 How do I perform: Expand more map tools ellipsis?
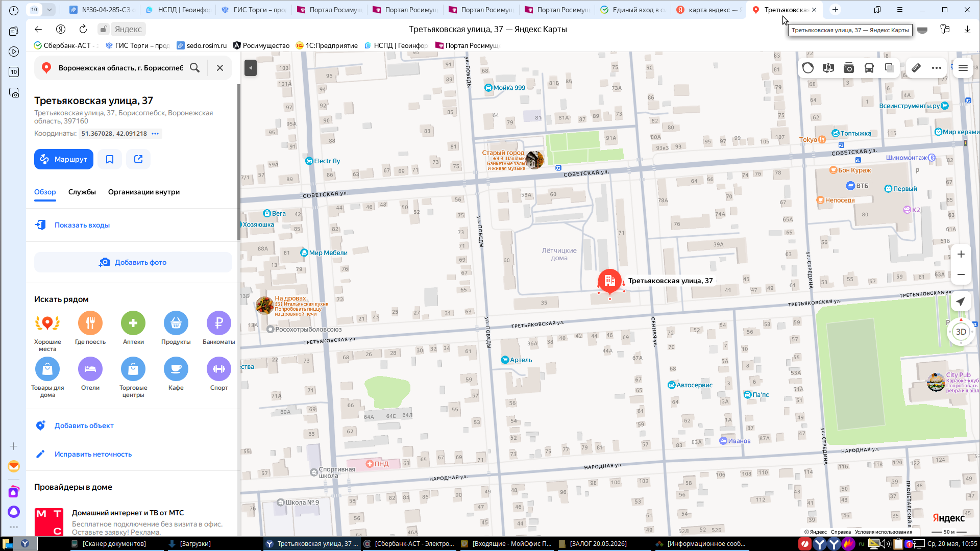937,68
